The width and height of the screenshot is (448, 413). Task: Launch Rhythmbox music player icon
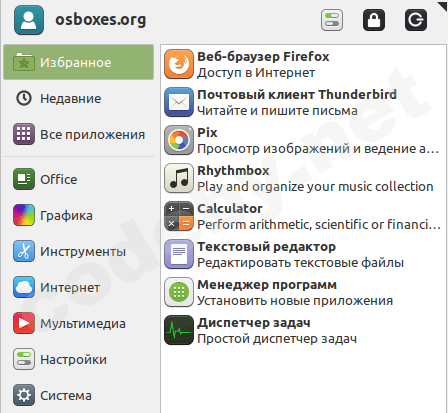pos(179,178)
